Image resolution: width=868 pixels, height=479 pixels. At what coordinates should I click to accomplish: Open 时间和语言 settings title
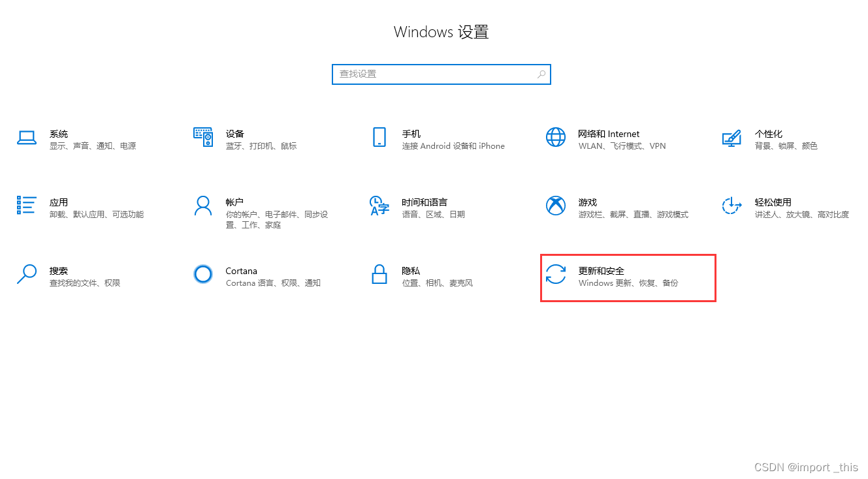425,202
